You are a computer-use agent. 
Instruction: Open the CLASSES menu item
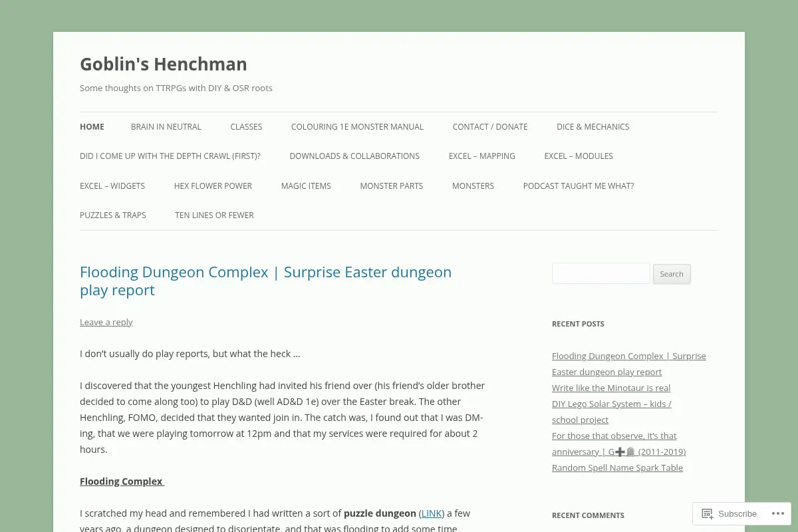pos(246,127)
